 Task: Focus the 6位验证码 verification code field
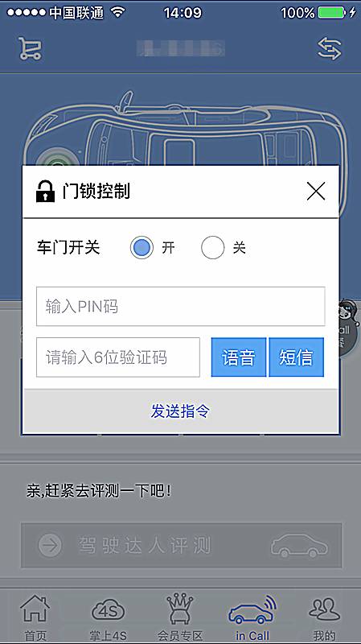pos(118,357)
